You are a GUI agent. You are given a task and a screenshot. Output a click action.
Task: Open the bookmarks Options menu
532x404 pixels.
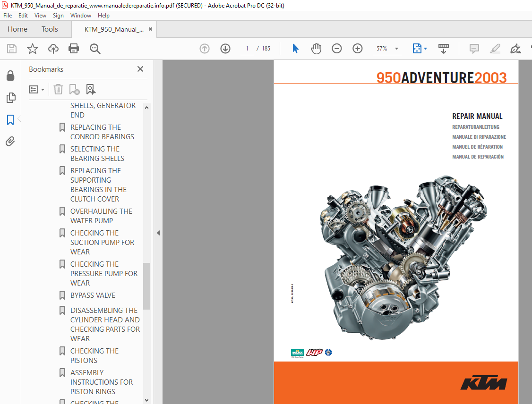37,90
